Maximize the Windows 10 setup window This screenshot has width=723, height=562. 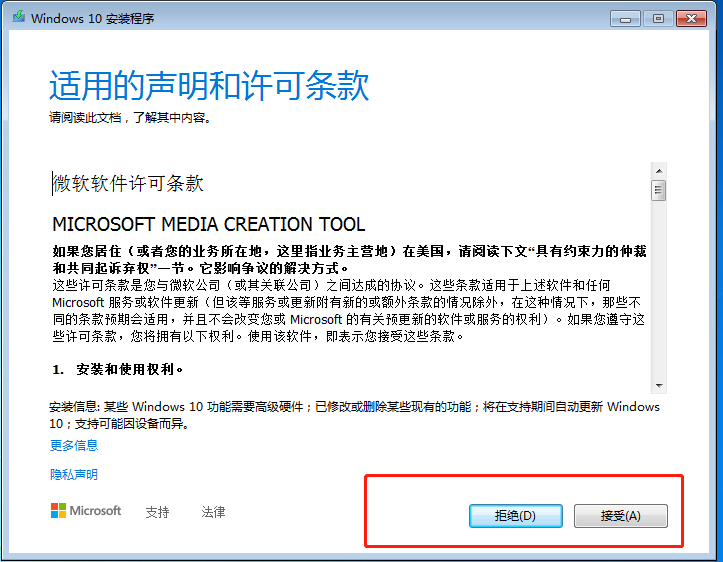click(x=658, y=19)
